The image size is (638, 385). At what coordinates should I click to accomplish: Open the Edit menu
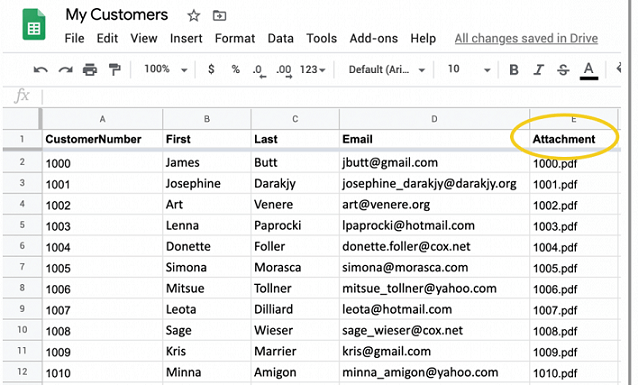(x=107, y=38)
